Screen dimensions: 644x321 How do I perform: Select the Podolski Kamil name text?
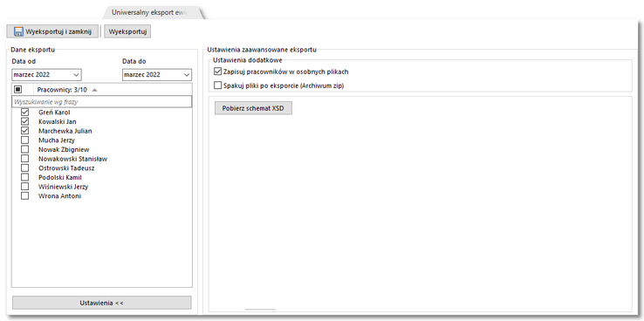click(x=60, y=177)
